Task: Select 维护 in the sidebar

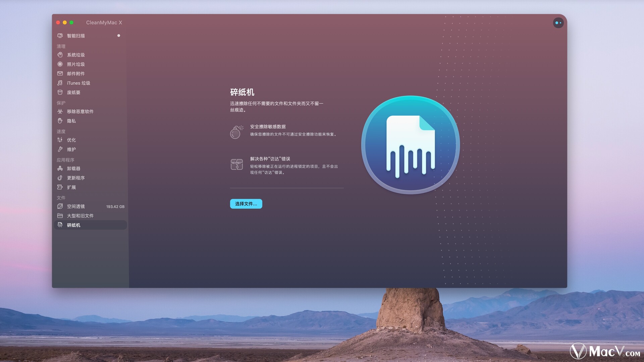Action: [x=90, y=149]
